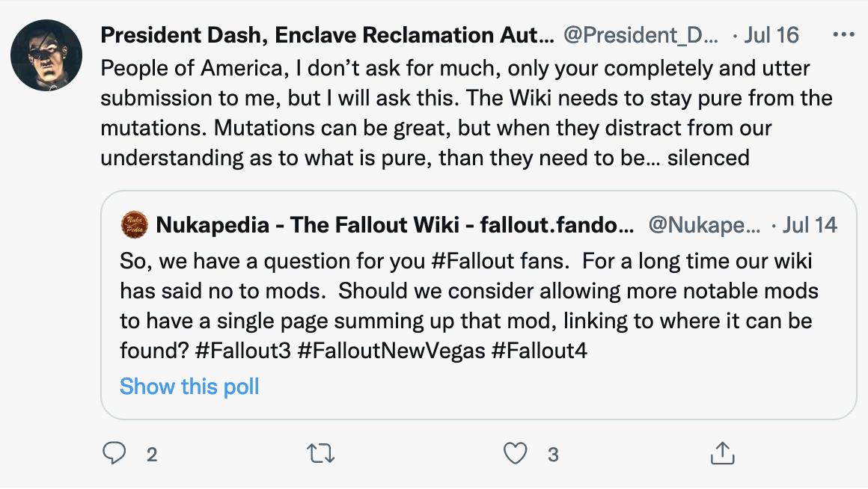Visit the @President_D... handle

[640, 35]
